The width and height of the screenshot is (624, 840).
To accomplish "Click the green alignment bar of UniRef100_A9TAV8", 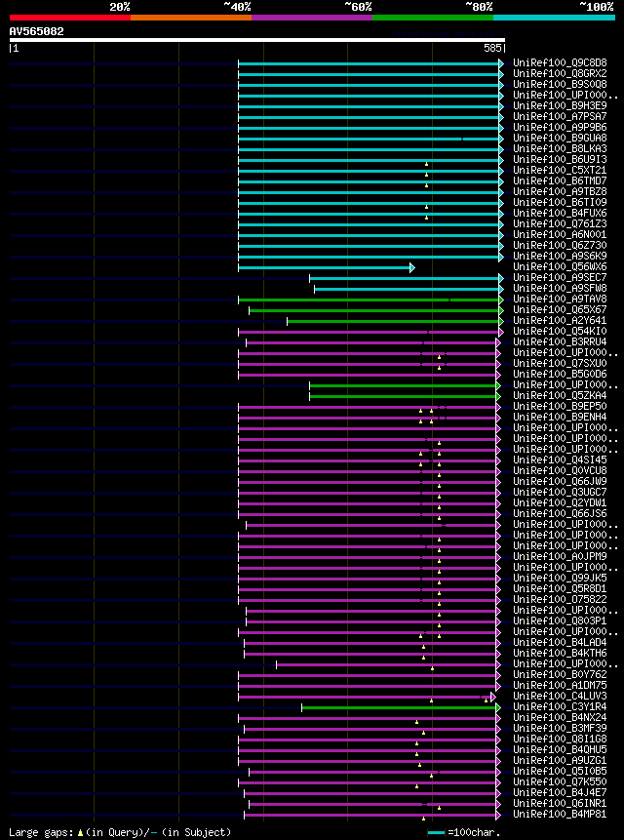I will coord(370,300).
